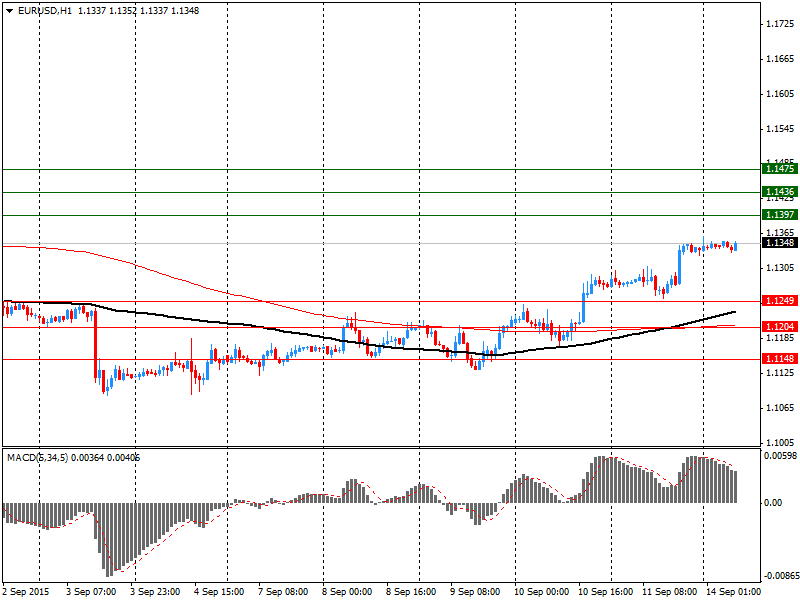
Task: Click the 3 Sep 23:00 time axis label
Action: click(x=155, y=592)
